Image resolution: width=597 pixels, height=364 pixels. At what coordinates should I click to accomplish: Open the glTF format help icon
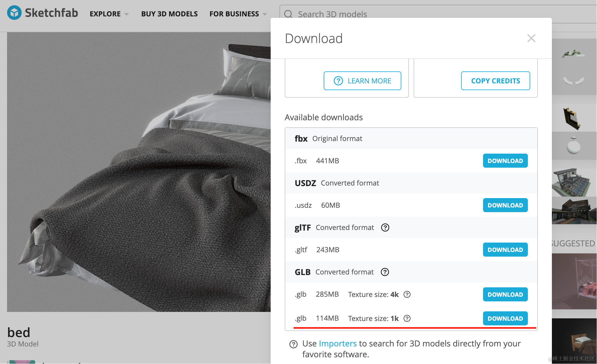click(x=385, y=227)
